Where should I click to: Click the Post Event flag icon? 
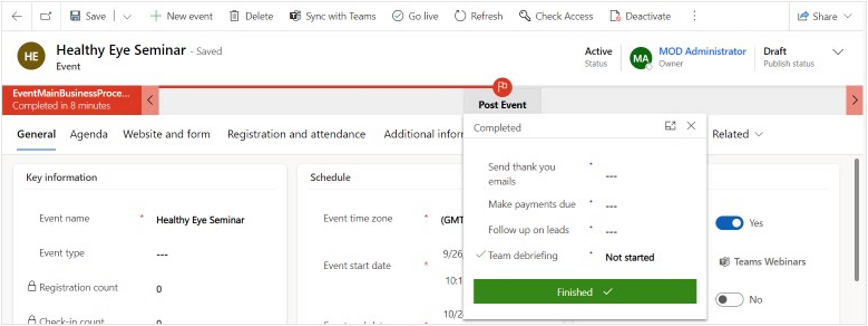[x=502, y=87]
